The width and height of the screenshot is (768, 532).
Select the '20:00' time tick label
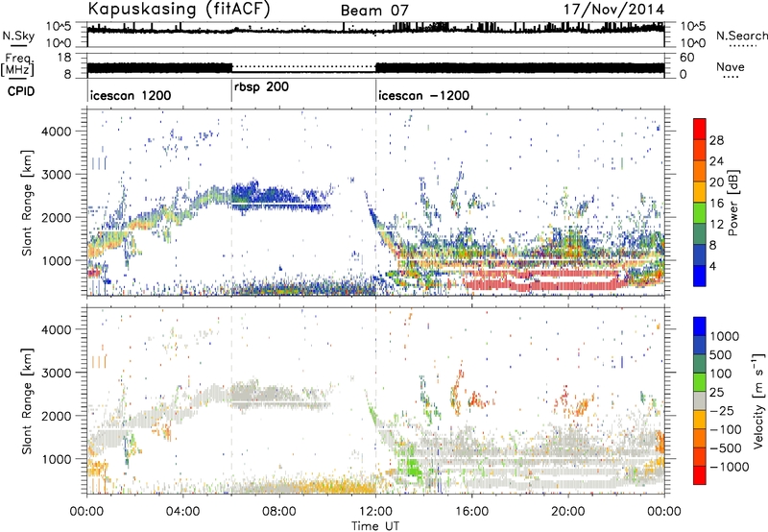click(568, 512)
